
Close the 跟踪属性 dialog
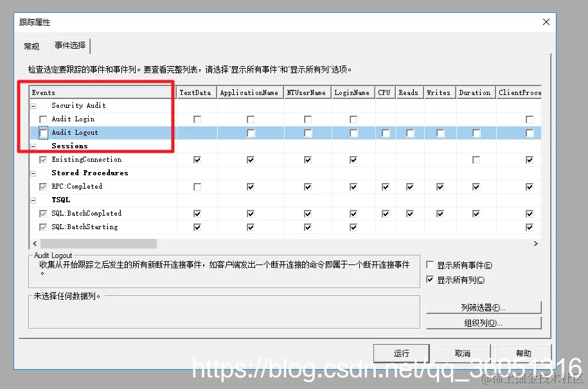pyautogui.click(x=546, y=22)
